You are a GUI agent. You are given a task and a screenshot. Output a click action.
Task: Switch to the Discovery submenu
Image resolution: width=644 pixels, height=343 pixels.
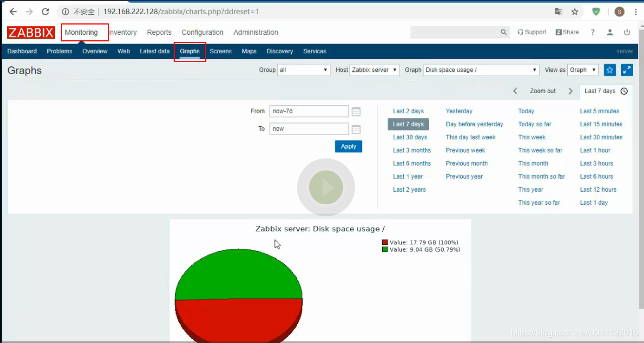tap(280, 51)
